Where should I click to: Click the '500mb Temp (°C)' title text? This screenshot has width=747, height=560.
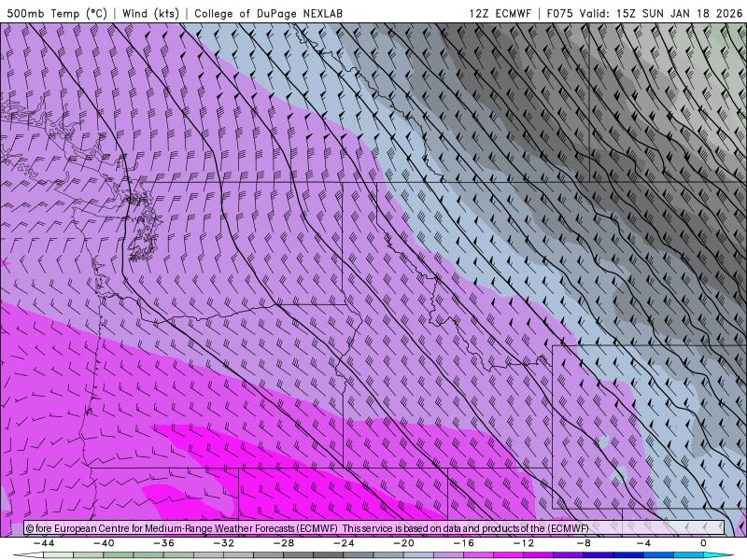[x=57, y=13]
